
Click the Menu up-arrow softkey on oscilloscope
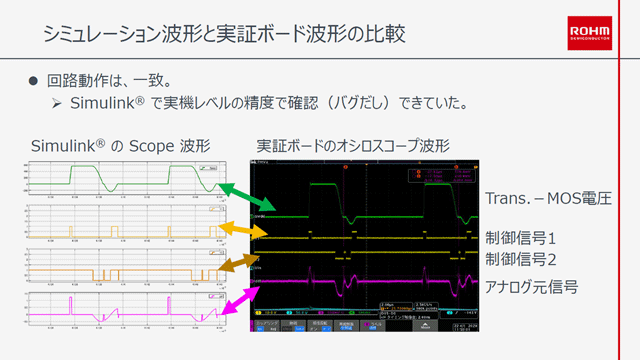click(x=425, y=326)
